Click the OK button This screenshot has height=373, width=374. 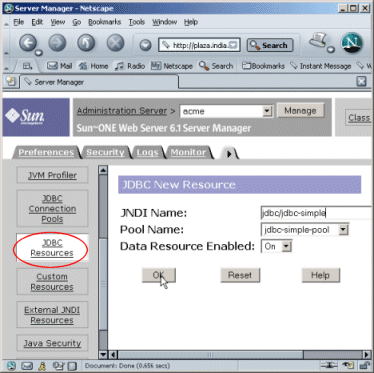158,275
